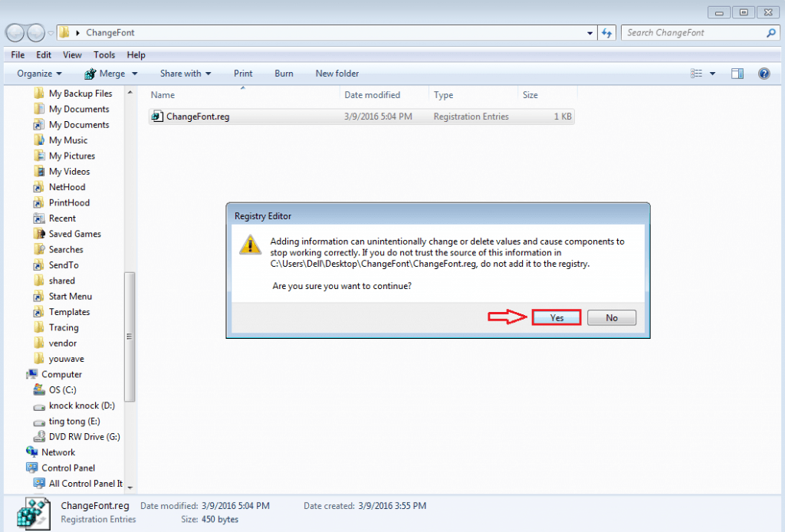Open the Tools menu
785x532 pixels.
click(104, 55)
